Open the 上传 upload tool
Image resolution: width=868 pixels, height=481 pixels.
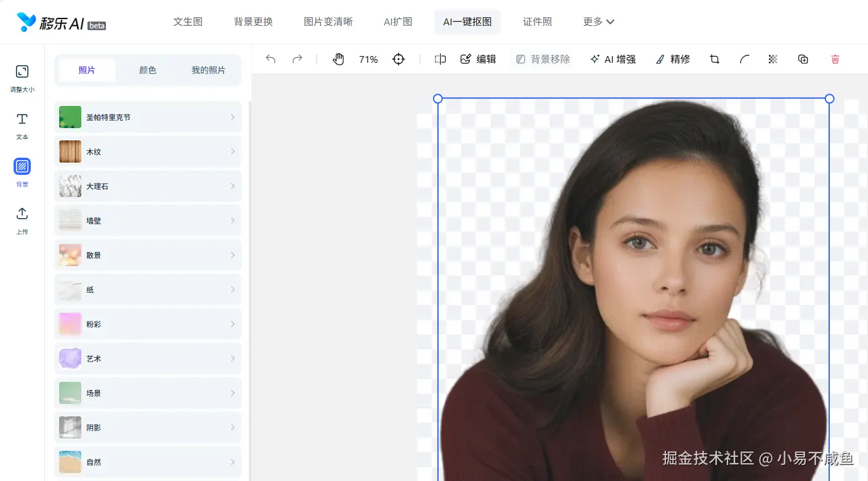(22, 220)
